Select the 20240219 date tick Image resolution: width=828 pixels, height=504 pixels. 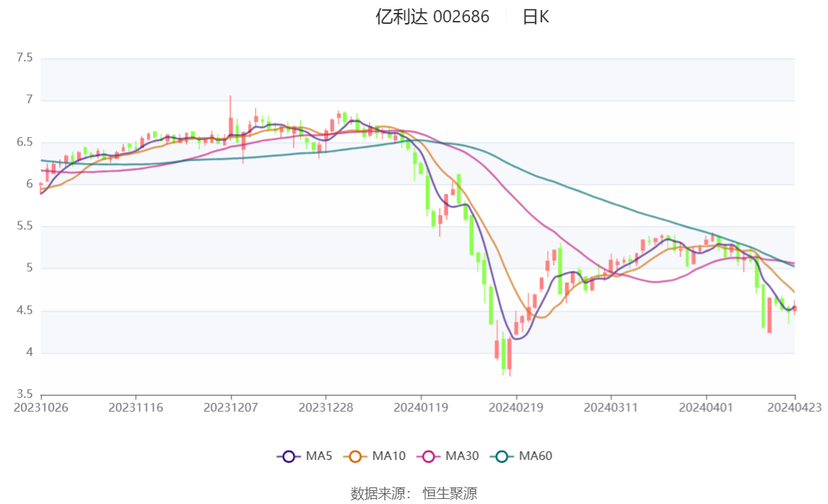click(x=516, y=407)
